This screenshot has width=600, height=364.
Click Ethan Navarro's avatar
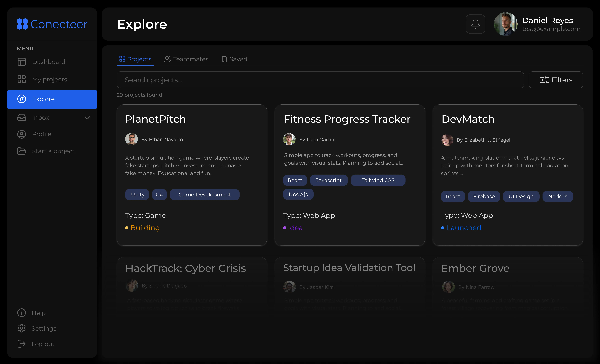(132, 139)
